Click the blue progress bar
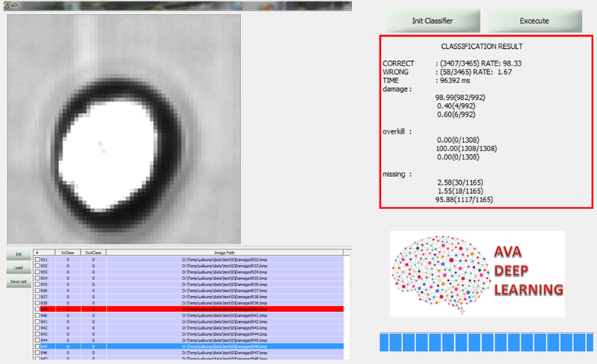 coord(486,343)
